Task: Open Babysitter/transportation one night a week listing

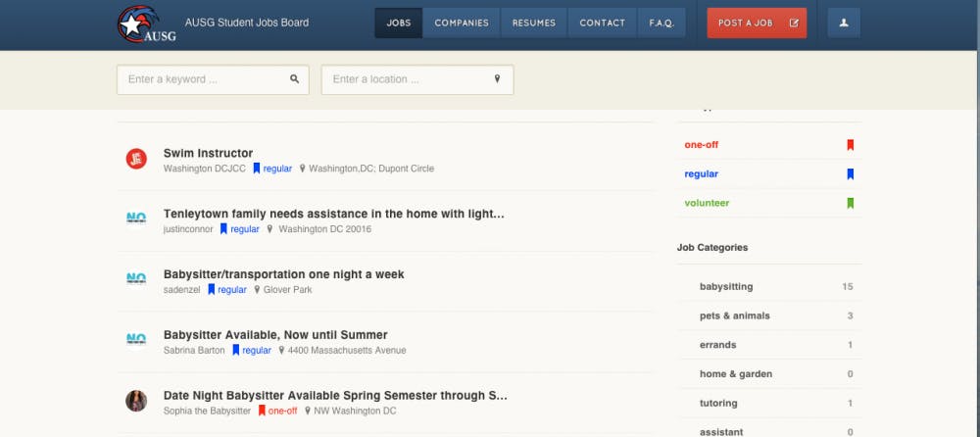Action: pyautogui.click(x=283, y=274)
